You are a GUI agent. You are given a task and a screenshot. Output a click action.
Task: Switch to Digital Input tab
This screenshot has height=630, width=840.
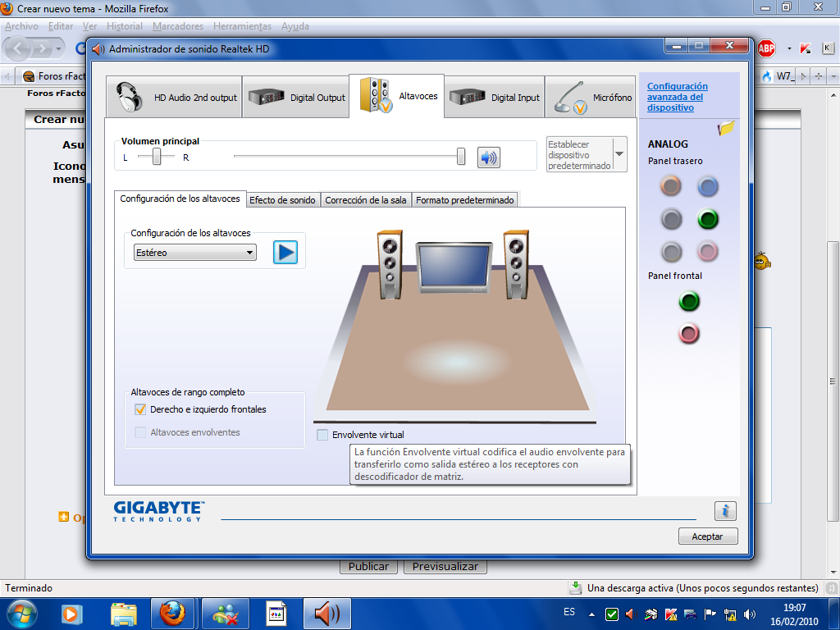495,97
